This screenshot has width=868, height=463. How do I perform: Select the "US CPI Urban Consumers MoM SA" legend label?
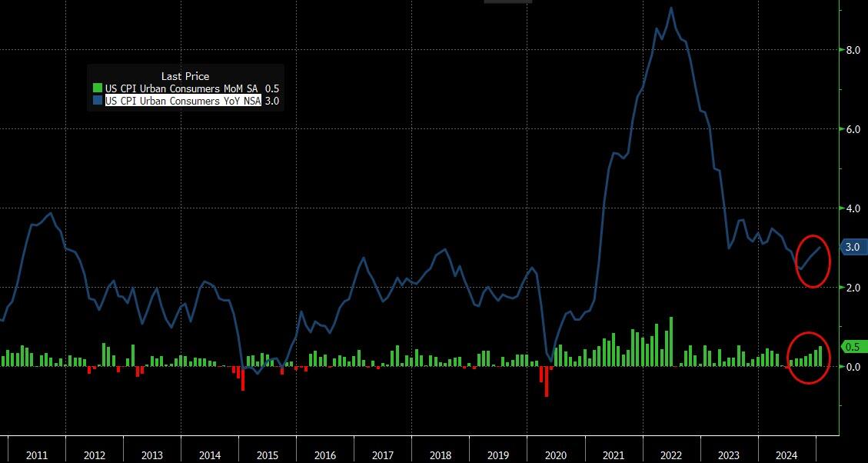[182, 88]
